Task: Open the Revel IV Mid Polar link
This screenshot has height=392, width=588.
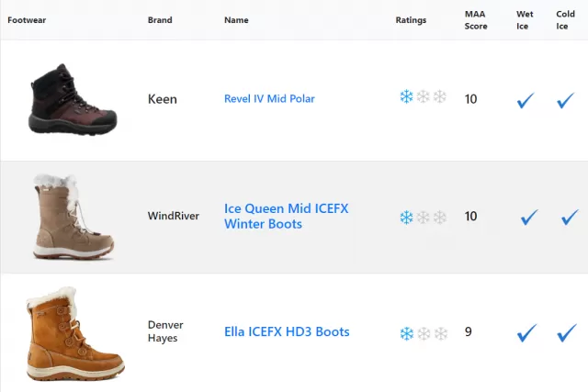Action: coord(269,98)
